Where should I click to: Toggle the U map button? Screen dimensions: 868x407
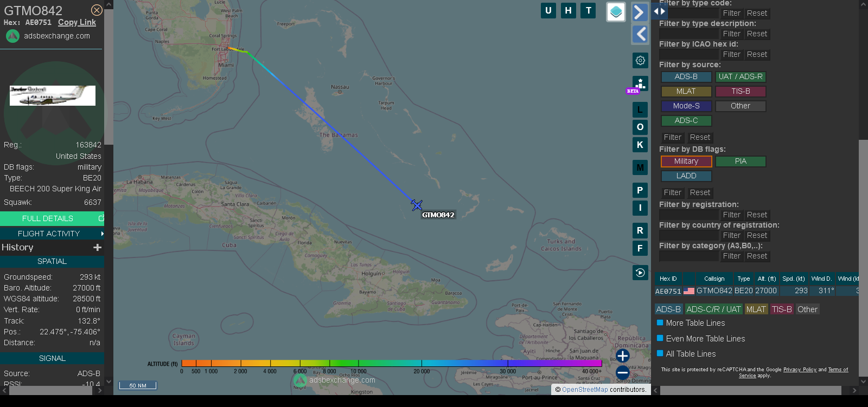[548, 10]
